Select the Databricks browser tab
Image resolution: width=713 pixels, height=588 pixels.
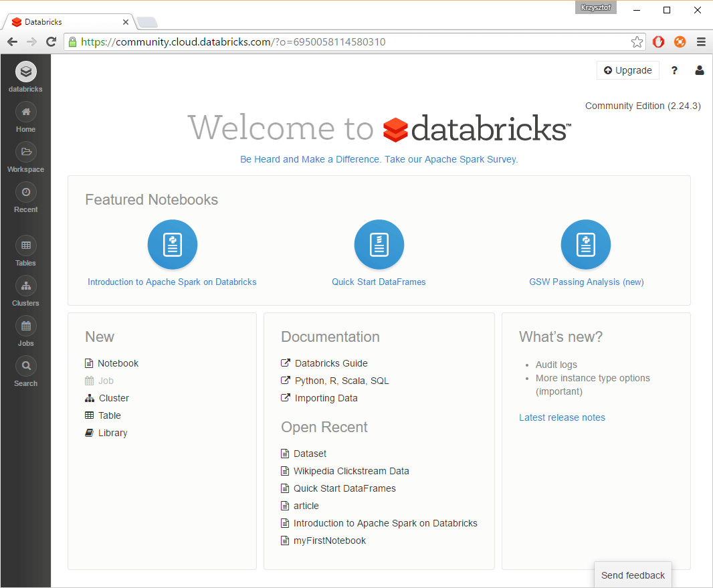point(68,22)
